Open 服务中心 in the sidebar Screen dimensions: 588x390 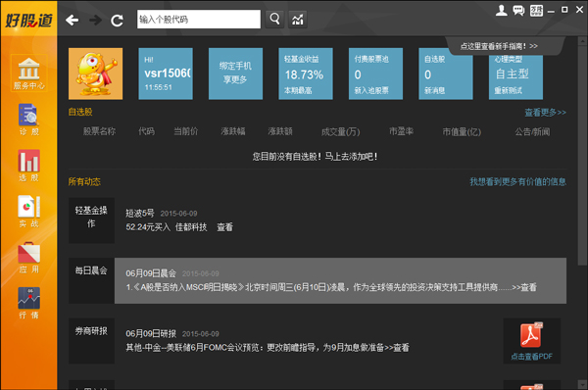click(x=28, y=73)
